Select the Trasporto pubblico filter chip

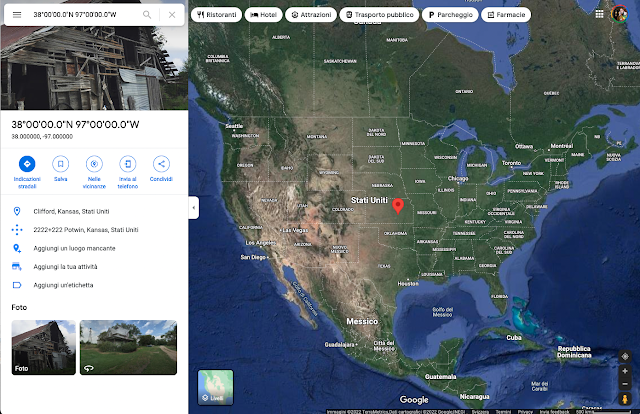pos(379,15)
